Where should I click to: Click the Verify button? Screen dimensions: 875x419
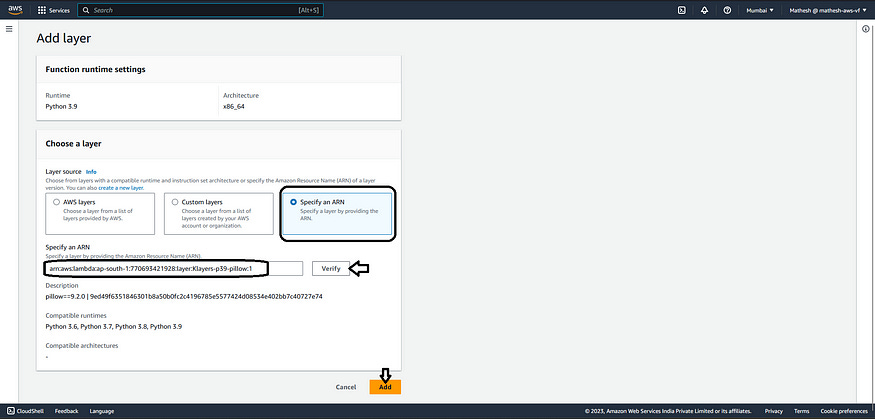coord(331,268)
